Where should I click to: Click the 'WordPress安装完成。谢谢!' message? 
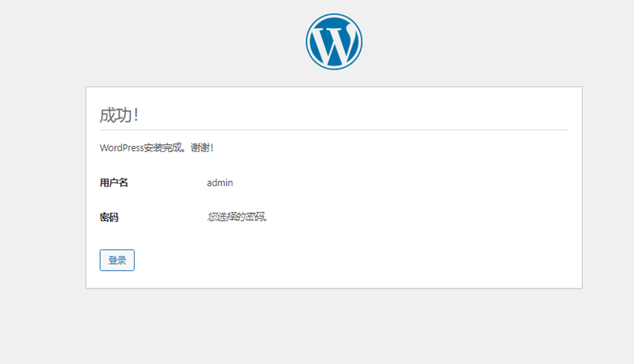click(157, 148)
